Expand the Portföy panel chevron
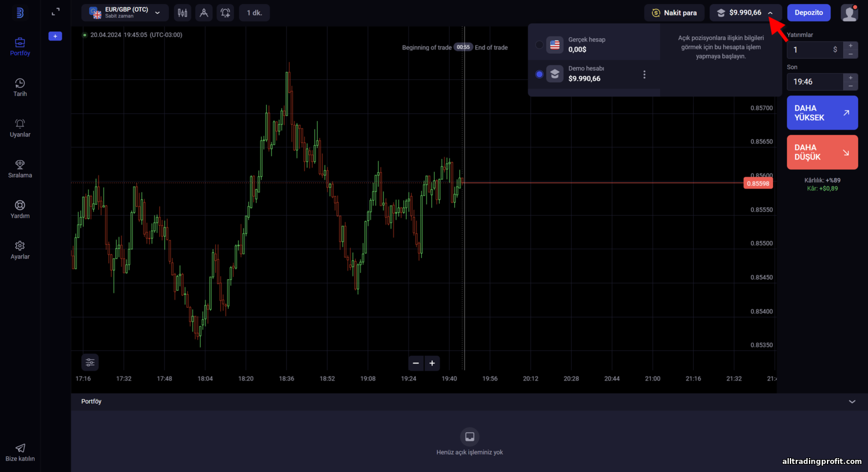868x472 pixels. click(x=852, y=401)
